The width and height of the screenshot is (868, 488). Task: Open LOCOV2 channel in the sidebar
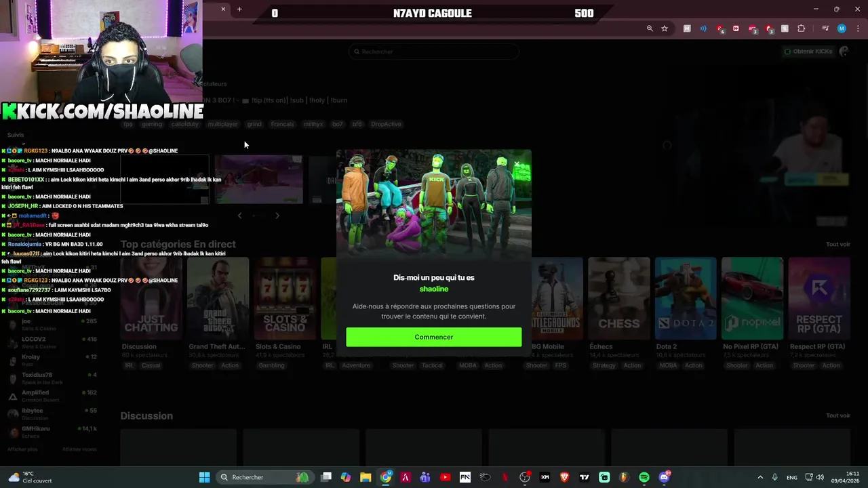click(x=53, y=342)
